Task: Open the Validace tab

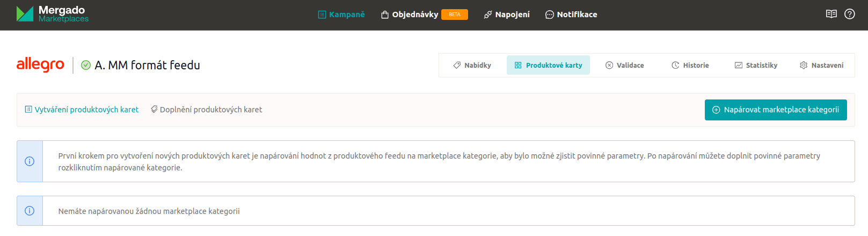Action: coord(624,65)
